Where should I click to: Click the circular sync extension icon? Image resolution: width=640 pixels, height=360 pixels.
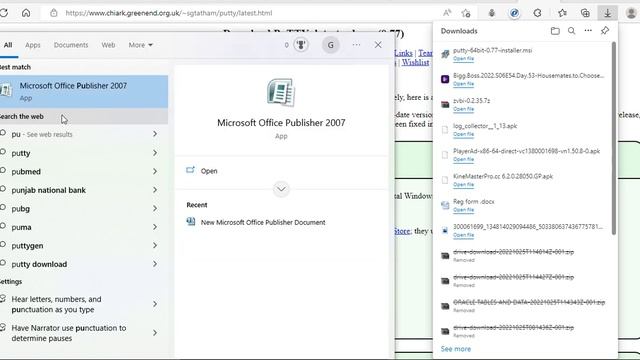(x=538, y=13)
